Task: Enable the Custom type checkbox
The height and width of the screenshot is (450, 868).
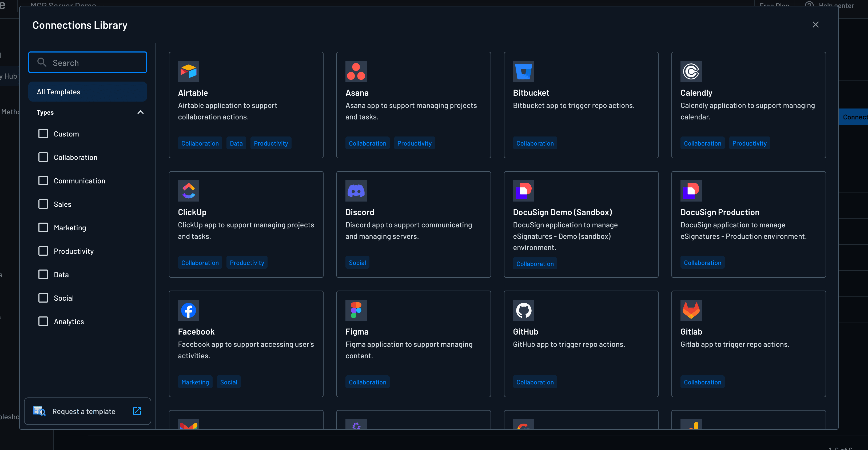Action: pos(43,134)
